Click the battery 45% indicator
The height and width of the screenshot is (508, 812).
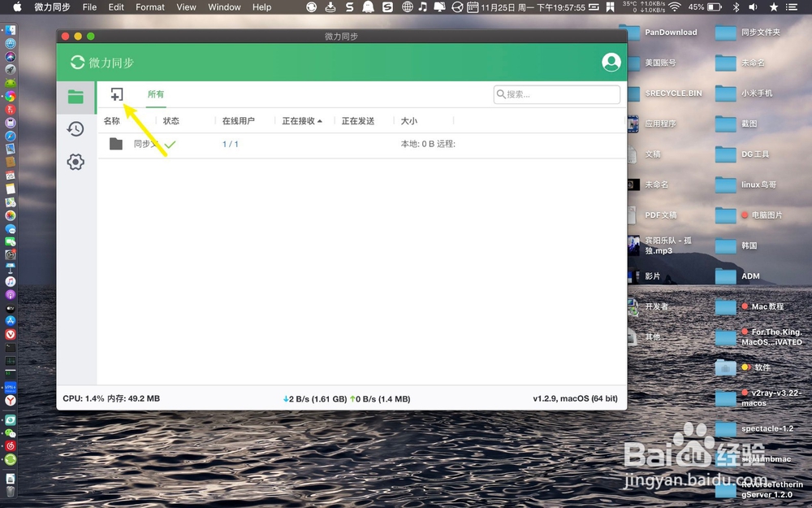pyautogui.click(x=705, y=7)
